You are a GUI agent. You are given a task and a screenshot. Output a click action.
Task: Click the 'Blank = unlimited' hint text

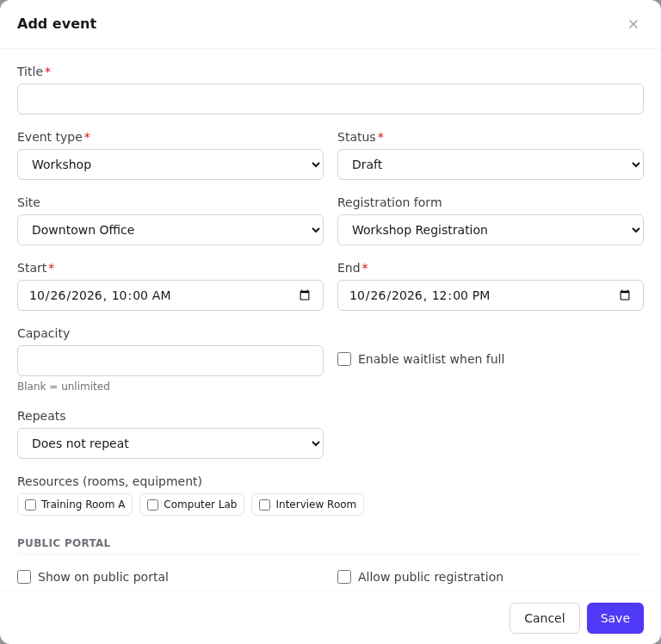point(64,387)
